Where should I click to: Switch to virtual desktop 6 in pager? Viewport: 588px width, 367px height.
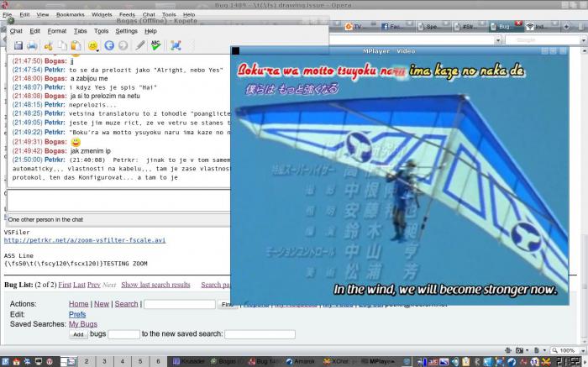(158, 362)
